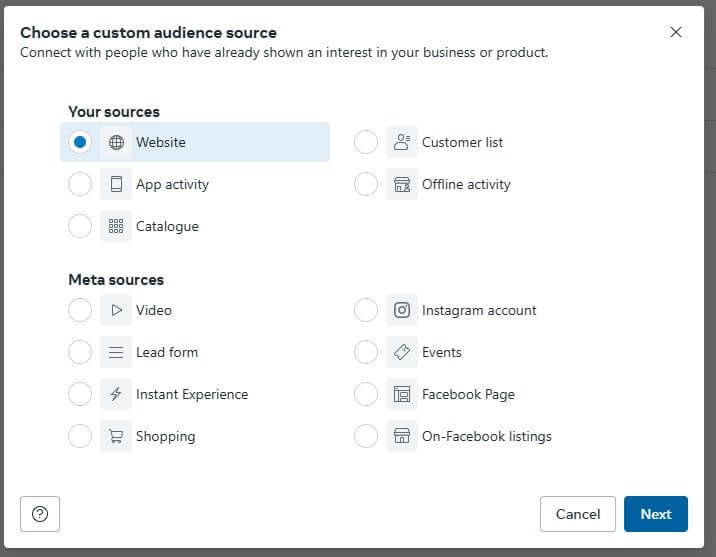Click the Instant Experience label
The height and width of the screenshot is (557, 716).
(x=192, y=394)
